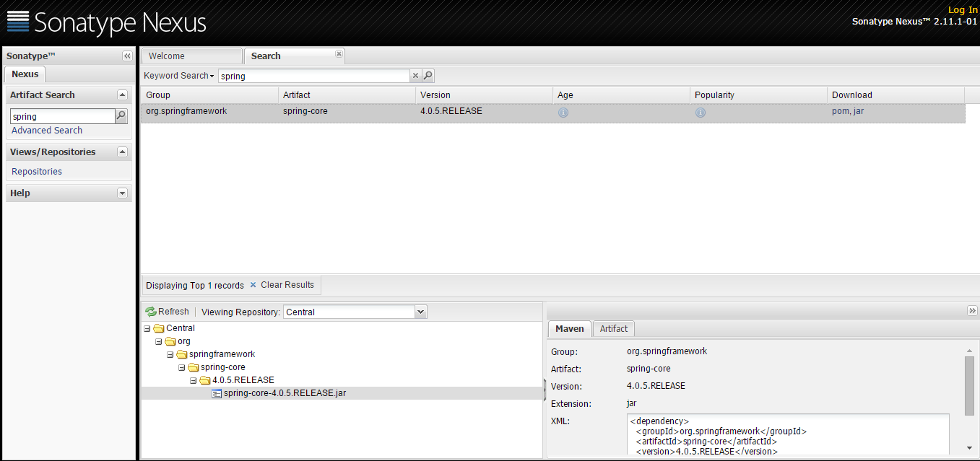Click the spring-core artifact cell in results
The width and height of the screenshot is (980, 461).
coord(305,111)
